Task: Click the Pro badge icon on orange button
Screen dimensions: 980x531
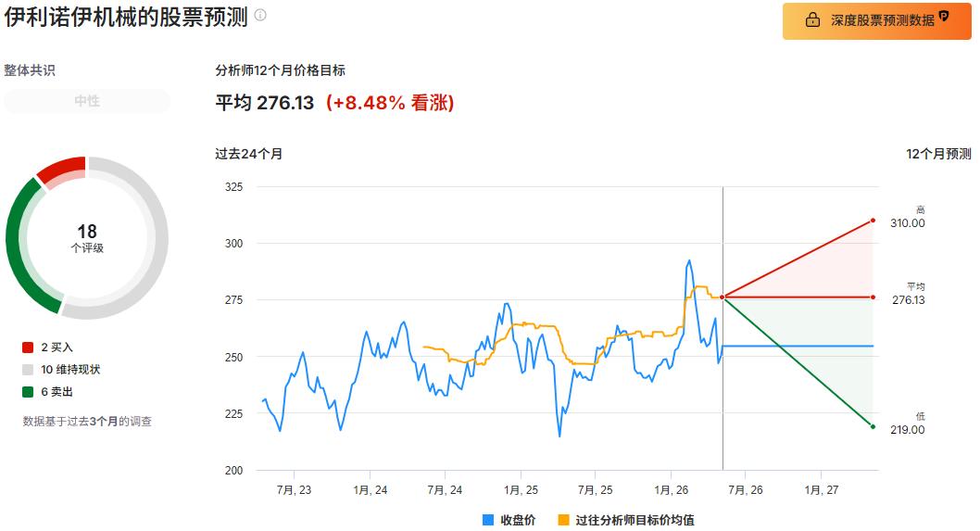Action: 945,17
